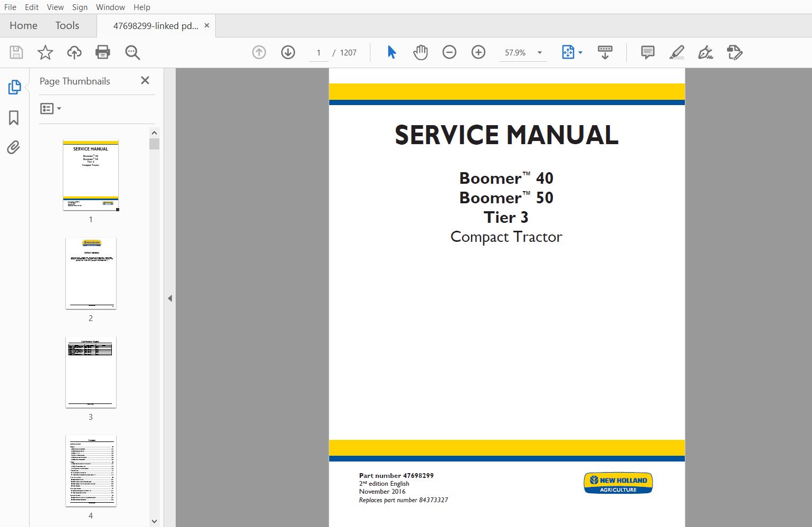Click the '2nd edition English' text
The height and width of the screenshot is (527, 812).
coord(384,484)
